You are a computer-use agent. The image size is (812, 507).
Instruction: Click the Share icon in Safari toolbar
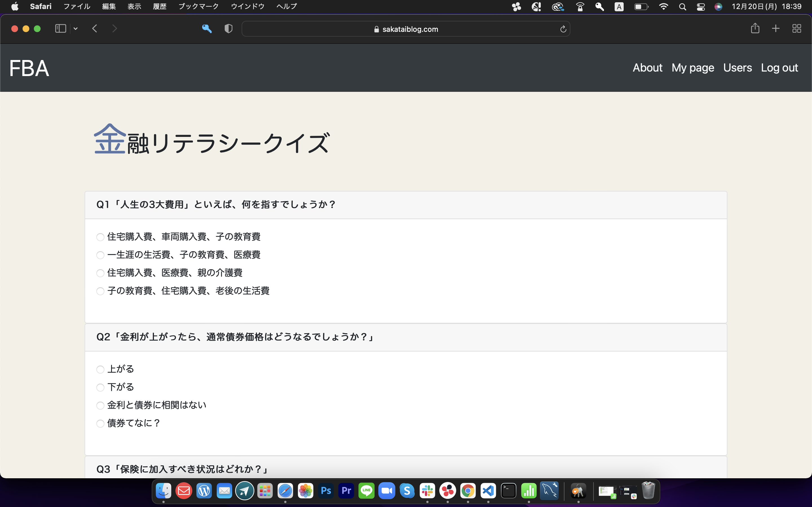click(755, 28)
